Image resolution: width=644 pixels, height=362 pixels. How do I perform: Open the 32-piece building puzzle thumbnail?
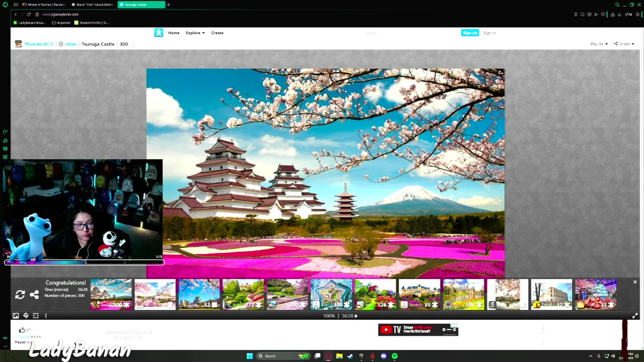coord(551,294)
